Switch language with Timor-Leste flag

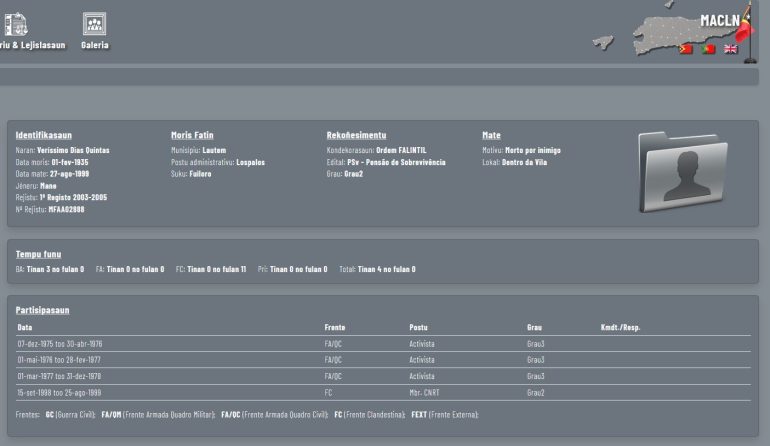coord(685,48)
